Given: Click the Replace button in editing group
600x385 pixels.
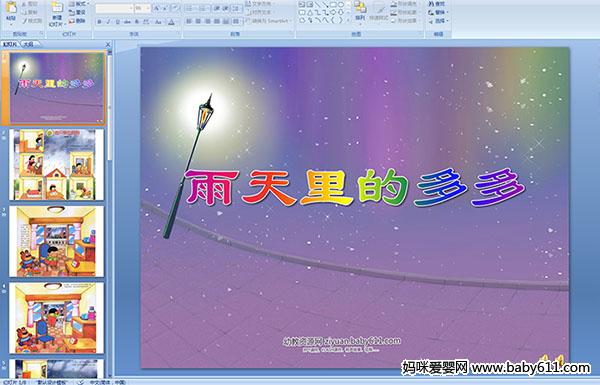Looking at the screenshot, I should (x=438, y=13).
